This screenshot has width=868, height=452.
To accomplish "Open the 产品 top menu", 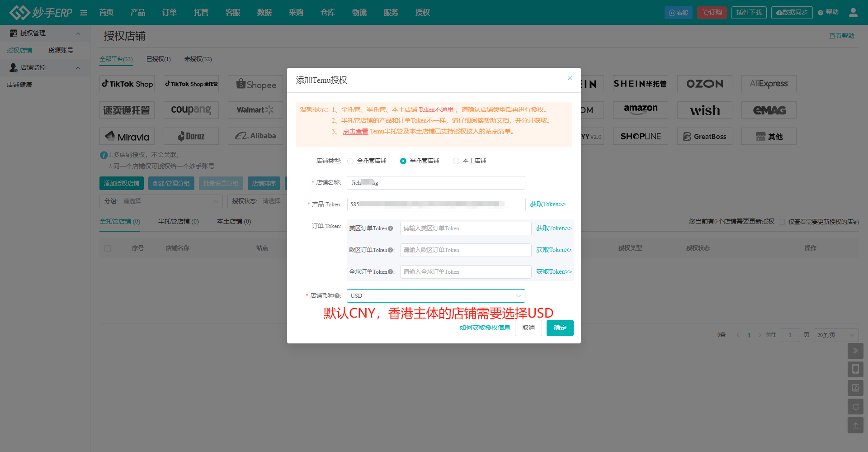I will coord(138,12).
